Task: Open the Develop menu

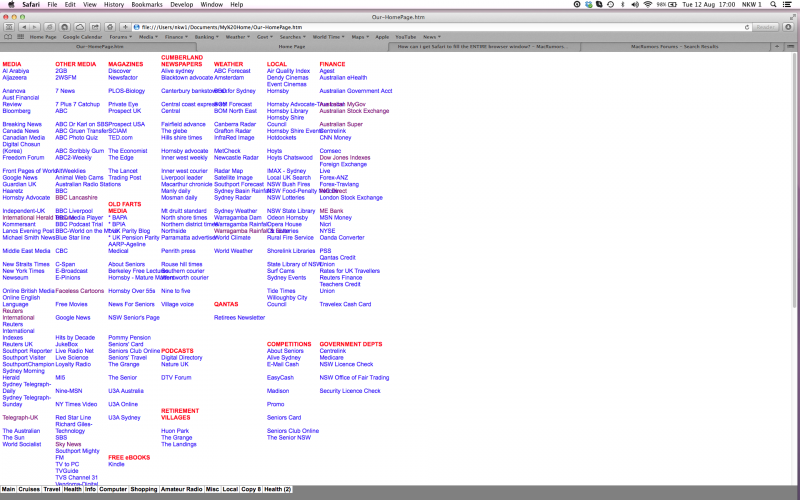Action: pyautogui.click(x=182, y=5)
